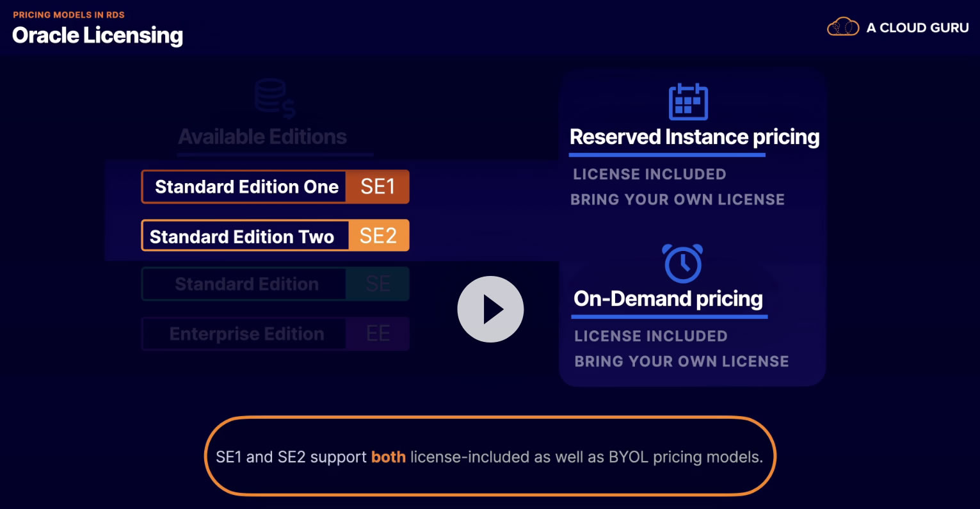Viewport: 980px width, 509px height.
Task: Select the "Oracle Licensing" slide title
Action: tap(97, 36)
